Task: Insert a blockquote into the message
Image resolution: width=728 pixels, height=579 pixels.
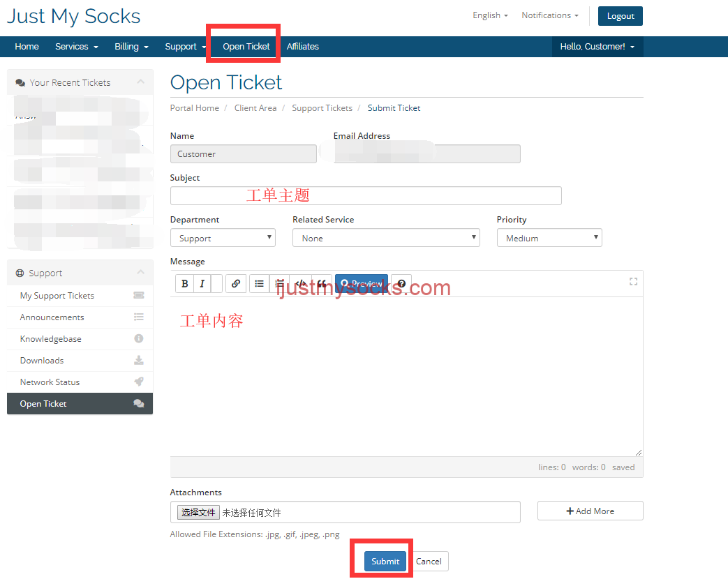Action: point(321,283)
